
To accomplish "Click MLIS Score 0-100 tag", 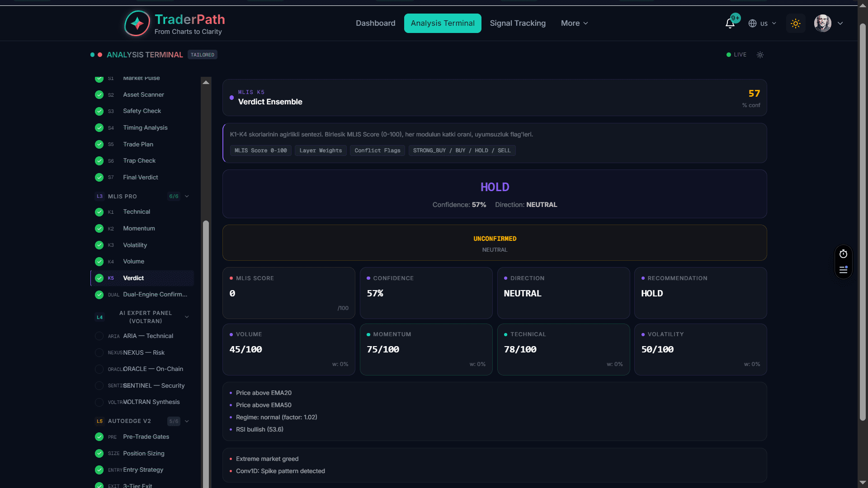I will (x=261, y=150).
